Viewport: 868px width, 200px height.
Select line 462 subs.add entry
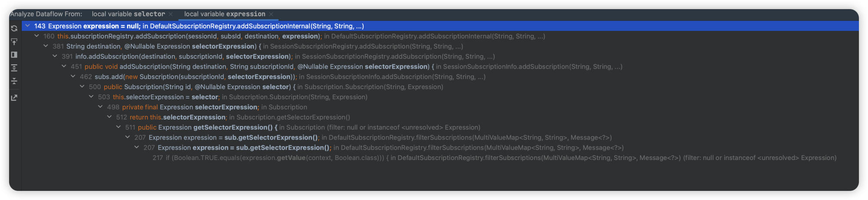point(283,77)
